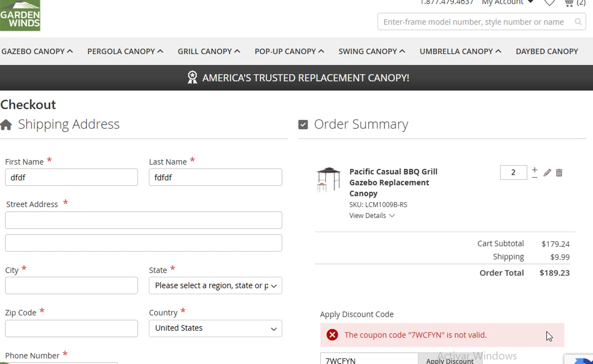Click the Last Name field

215,177
